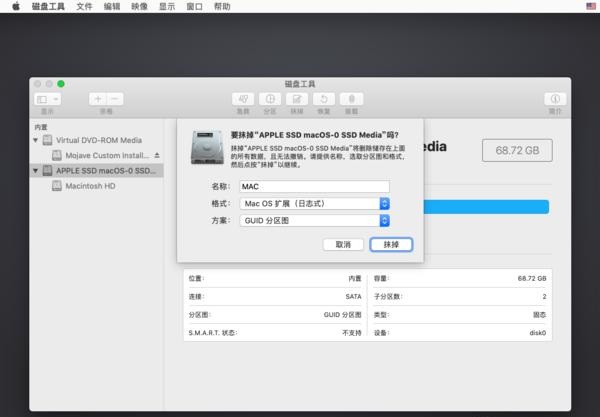600x417 pixels.
Task: Click the 抹掉 confirm button
Action: pyautogui.click(x=391, y=244)
